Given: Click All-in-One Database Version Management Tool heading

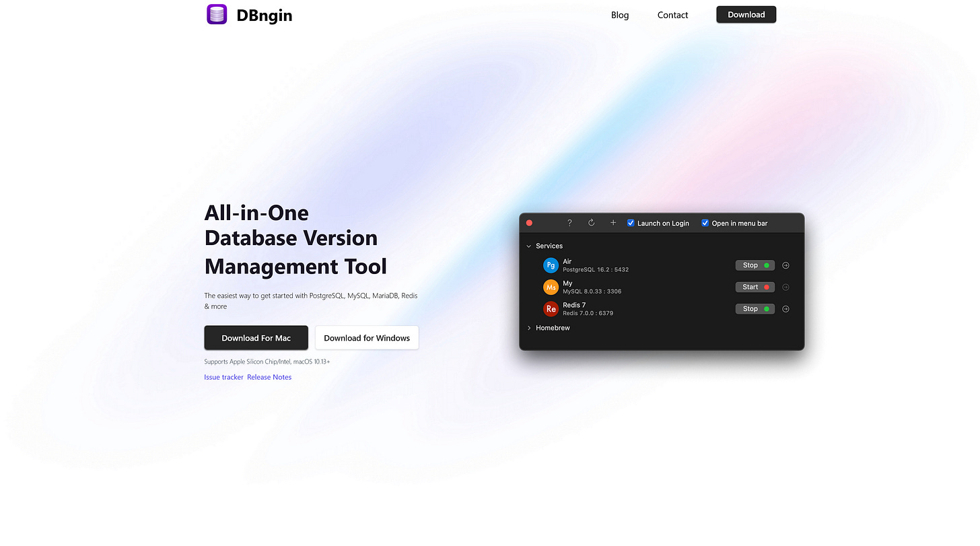Looking at the screenshot, I should click(295, 239).
